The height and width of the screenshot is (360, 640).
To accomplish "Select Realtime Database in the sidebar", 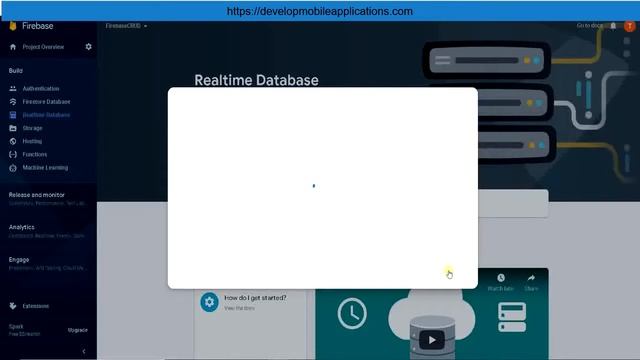I will (46, 115).
